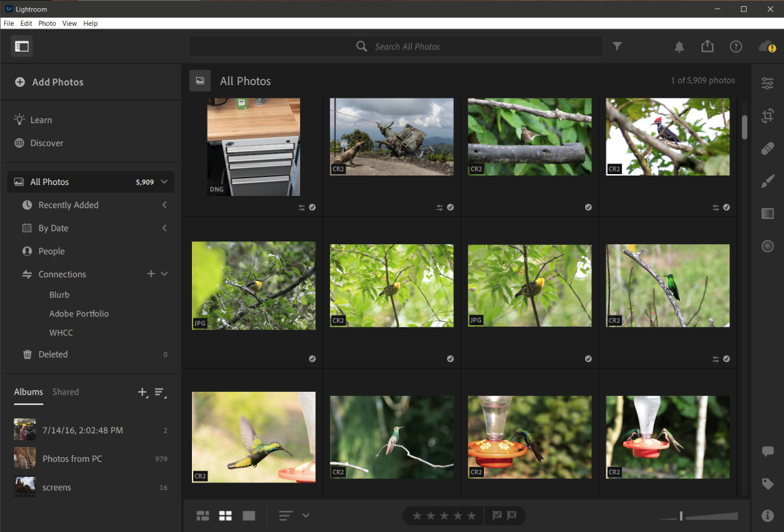Choose the Brush adjustment tool
784x532 pixels.
(x=768, y=181)
